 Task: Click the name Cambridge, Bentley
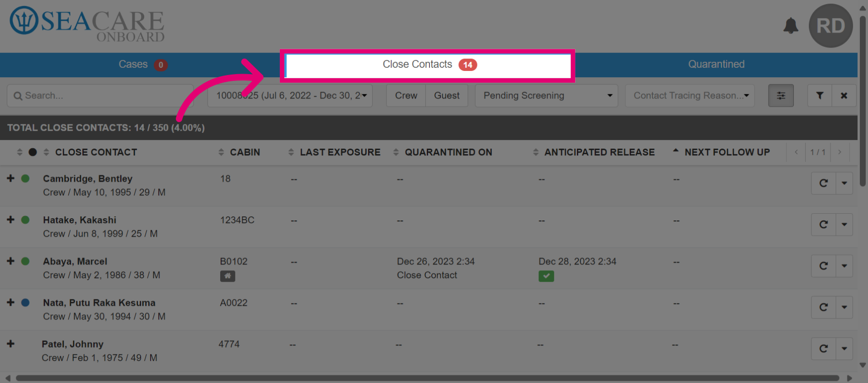click(88, 178)
